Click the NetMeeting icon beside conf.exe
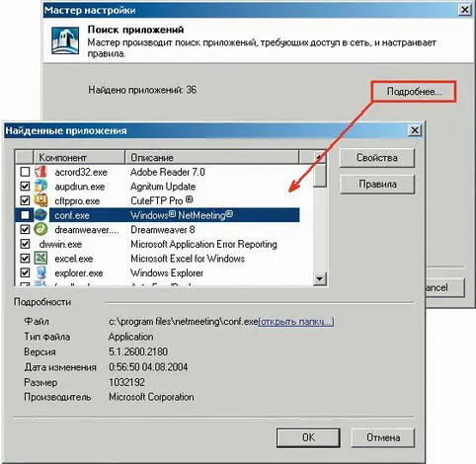This screenshot has width=476, height=464. coord(40,215)
